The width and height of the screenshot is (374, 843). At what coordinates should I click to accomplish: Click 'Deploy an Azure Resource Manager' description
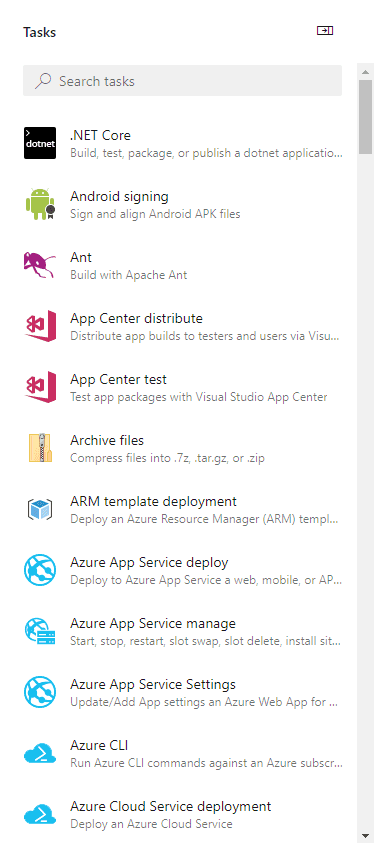coord(205,519)
